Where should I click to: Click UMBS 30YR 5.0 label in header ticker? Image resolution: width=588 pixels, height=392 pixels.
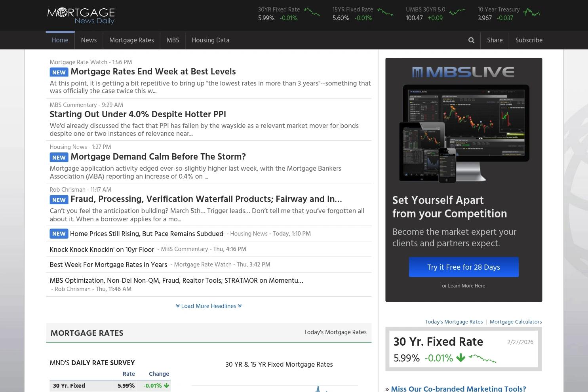[x=425, y=10]
